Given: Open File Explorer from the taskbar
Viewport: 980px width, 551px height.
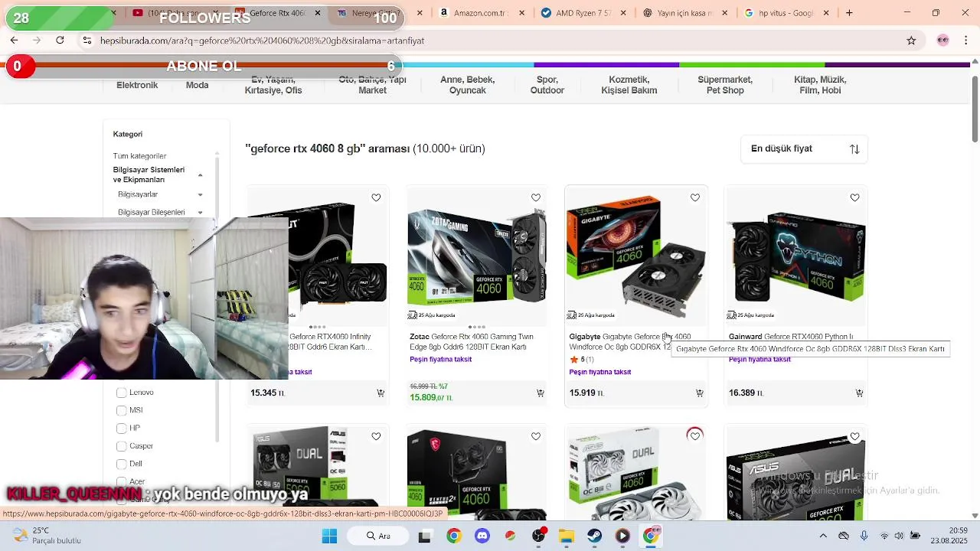Looking at the screenshot, I should 566,536.
